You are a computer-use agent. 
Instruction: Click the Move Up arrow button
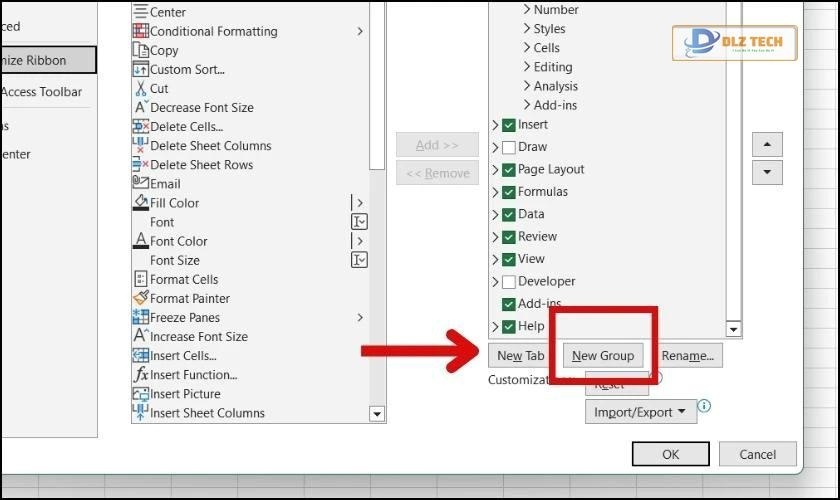(766, 144)
